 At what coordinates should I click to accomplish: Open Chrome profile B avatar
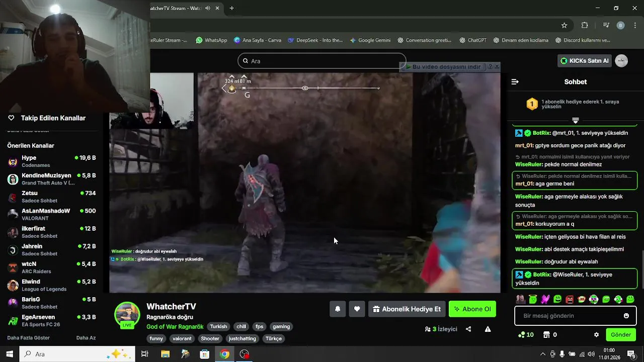pyautogui.click(x=620, y=25)
